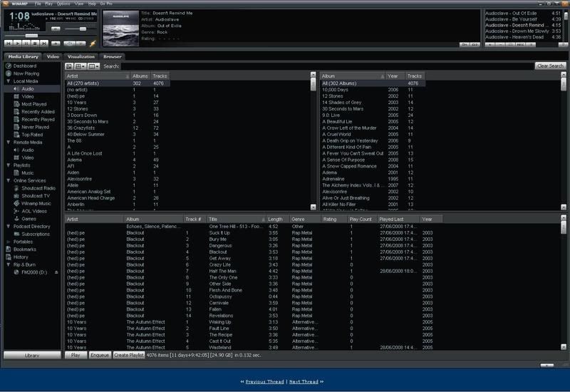
Task: Collapse the Remote Media tree node
Action: pyautogui.click(x=9, y=142)
